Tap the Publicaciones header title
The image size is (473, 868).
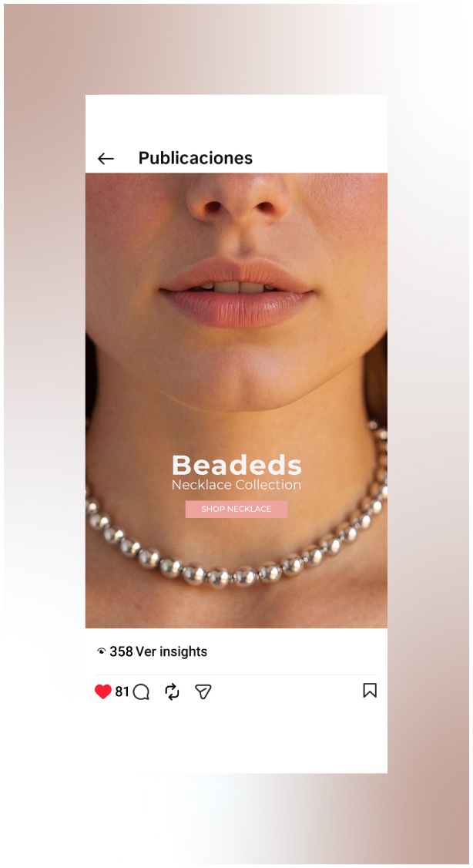click(x=195, y=158)
